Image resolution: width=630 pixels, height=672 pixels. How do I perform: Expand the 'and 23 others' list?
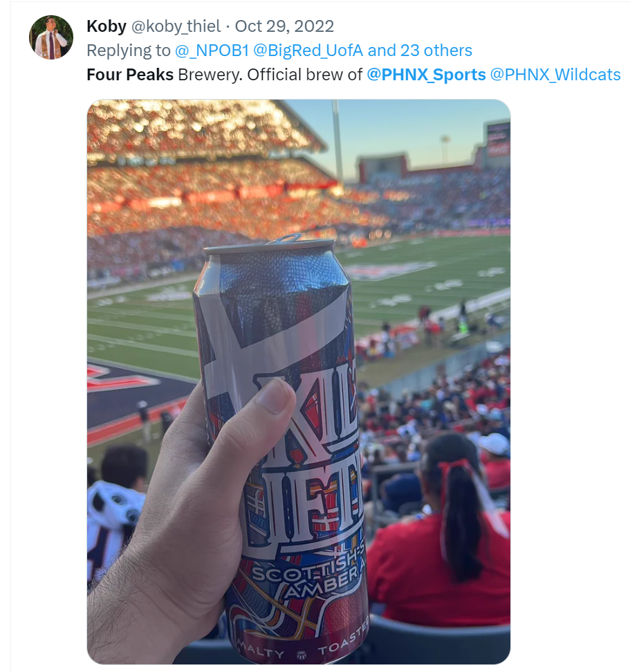[x=420, y=51]
